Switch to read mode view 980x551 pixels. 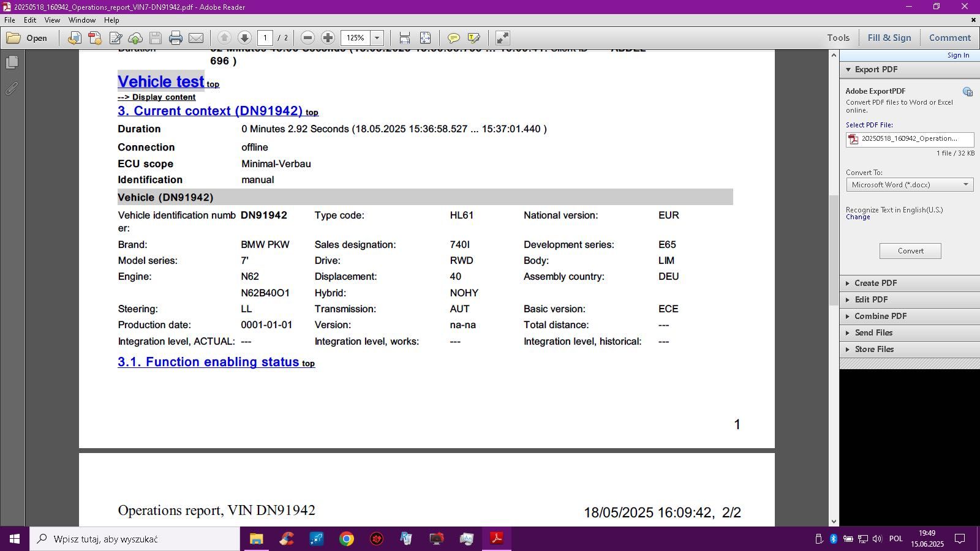[502, 38]
